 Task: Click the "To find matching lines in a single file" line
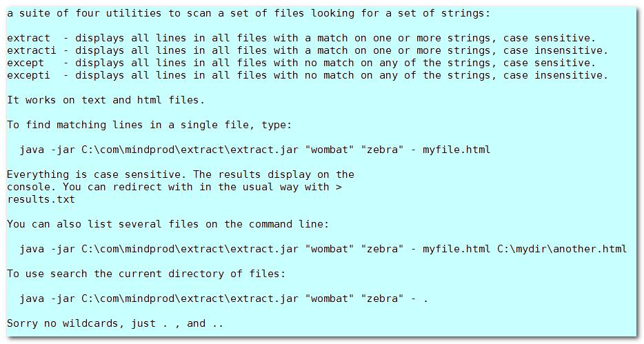tap(149, 125)
